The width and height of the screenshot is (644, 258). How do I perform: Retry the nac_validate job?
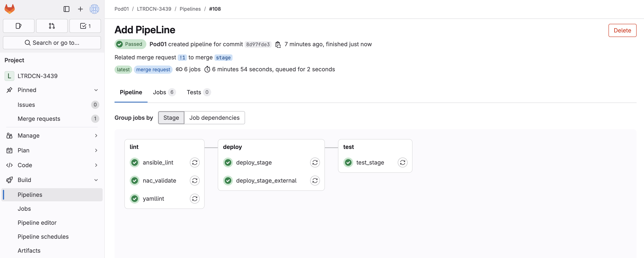coord(195,180)
